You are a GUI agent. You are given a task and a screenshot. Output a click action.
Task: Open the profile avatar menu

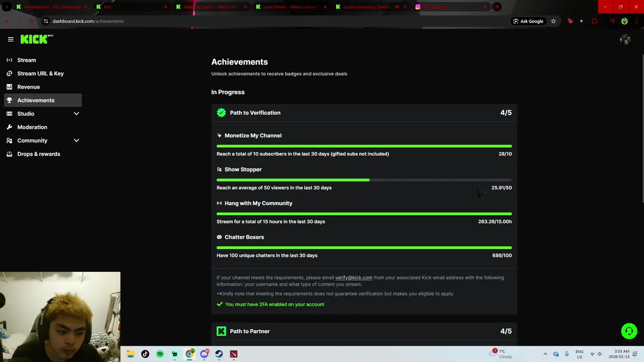click(625, 39)
